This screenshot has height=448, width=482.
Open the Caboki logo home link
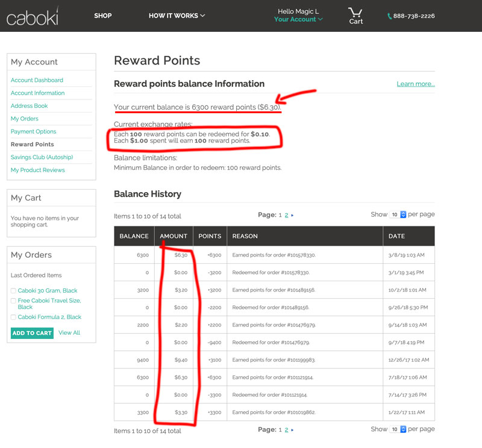tap(33, 17)
